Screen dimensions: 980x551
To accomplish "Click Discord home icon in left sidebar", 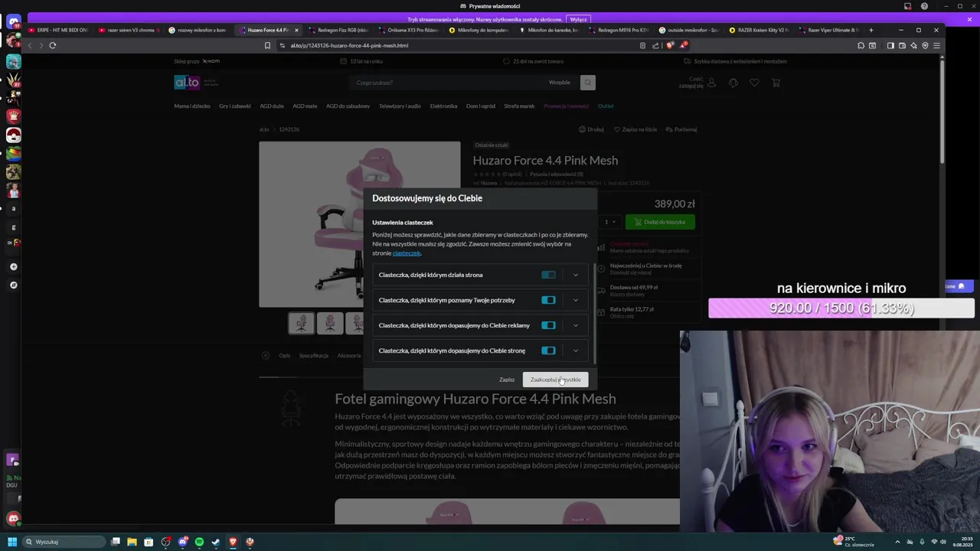I will coord(13,23).
